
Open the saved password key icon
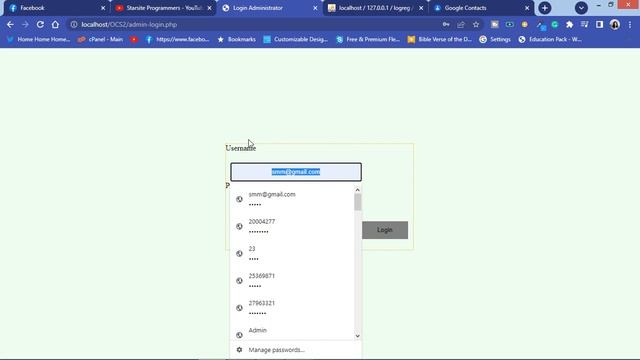coord(446,24)
